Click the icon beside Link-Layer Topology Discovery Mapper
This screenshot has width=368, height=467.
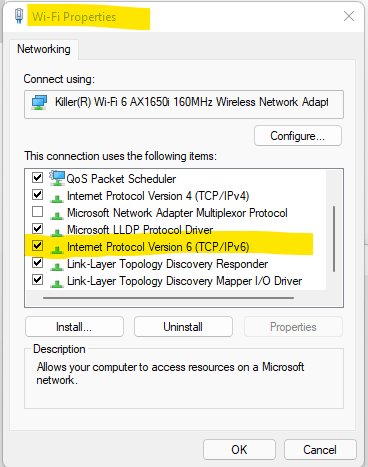pyautogui.click(x=57, y=284)
